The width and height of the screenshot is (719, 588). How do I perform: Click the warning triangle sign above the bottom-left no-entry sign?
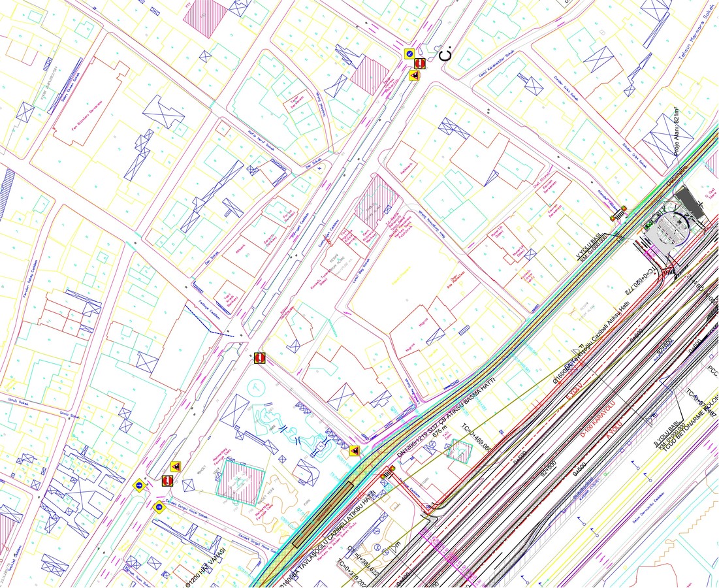(x=176, y=467)
